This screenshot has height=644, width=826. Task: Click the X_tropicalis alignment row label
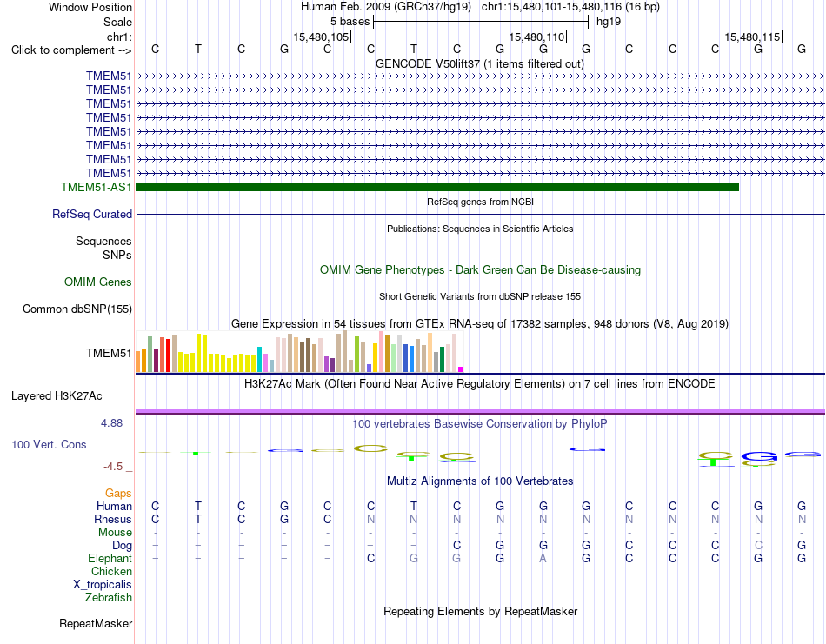[103, 585]
